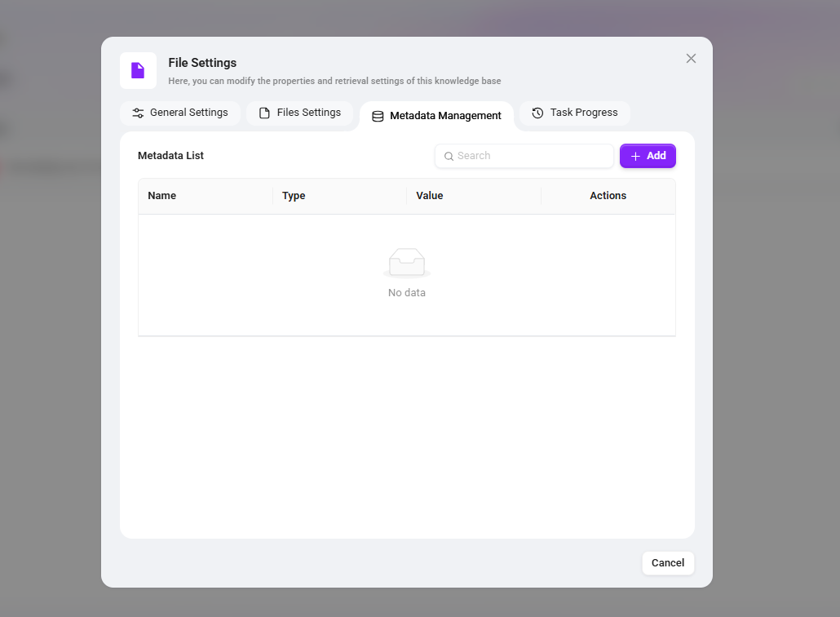Screen dimensions: 840x617
Task: Open the Task Progress tab
Action: pyautogui.click(x=575, y=113)
